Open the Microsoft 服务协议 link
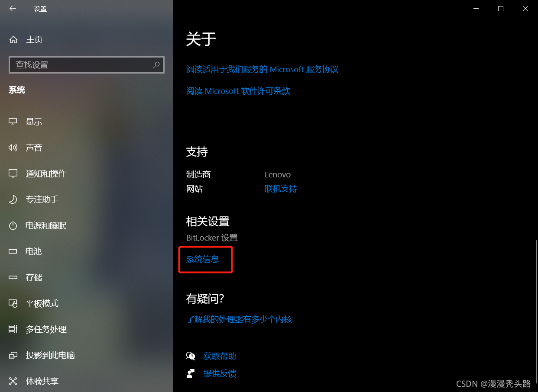The image size is (538, 392). (x=263, y=69)
